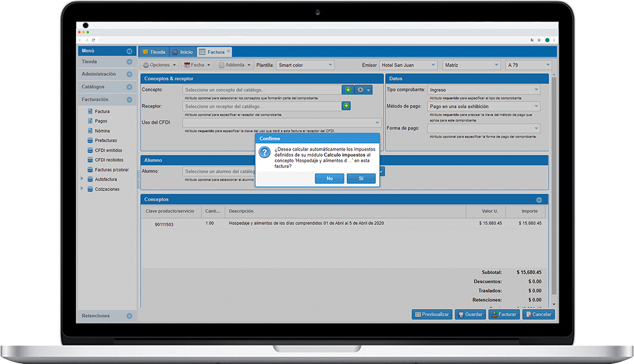Open Nómina in the Facturación sidebar

102,131
